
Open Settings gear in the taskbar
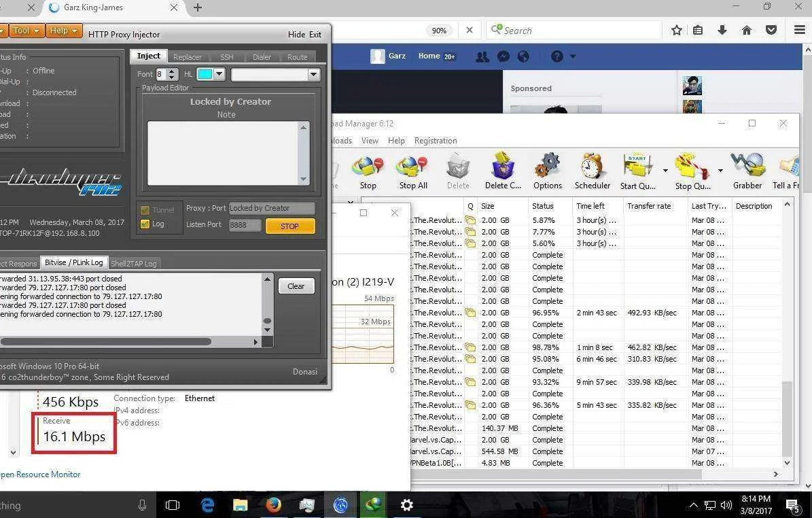pos(406,504)
